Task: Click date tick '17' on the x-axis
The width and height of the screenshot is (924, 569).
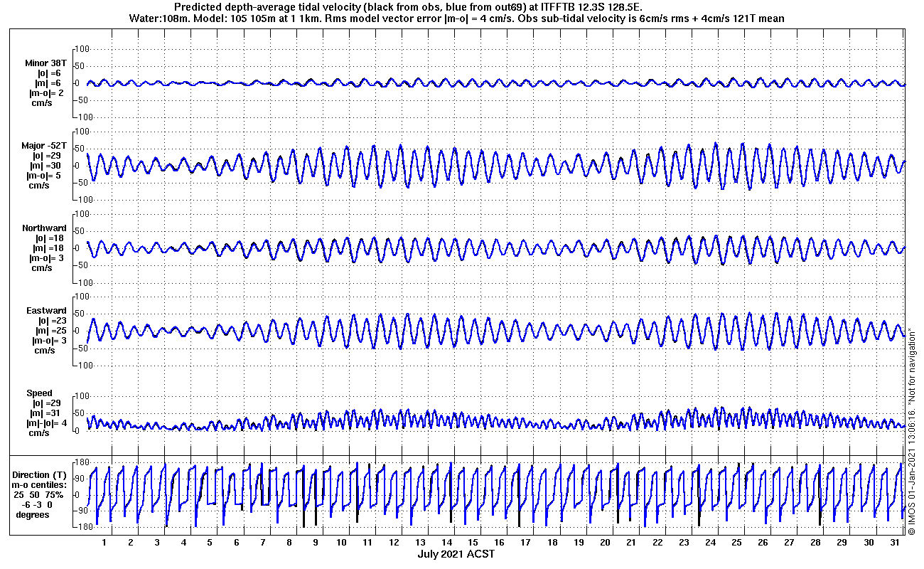Action: tap(525, 543)
